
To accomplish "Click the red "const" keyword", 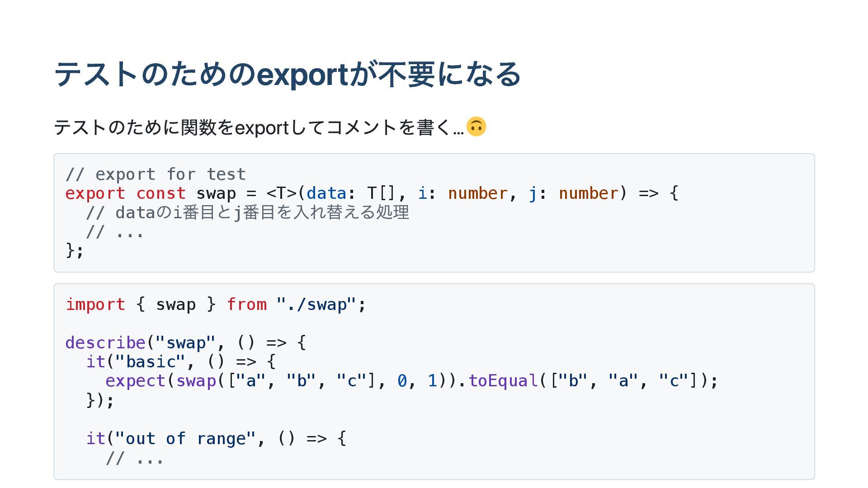I will point(161,193).
